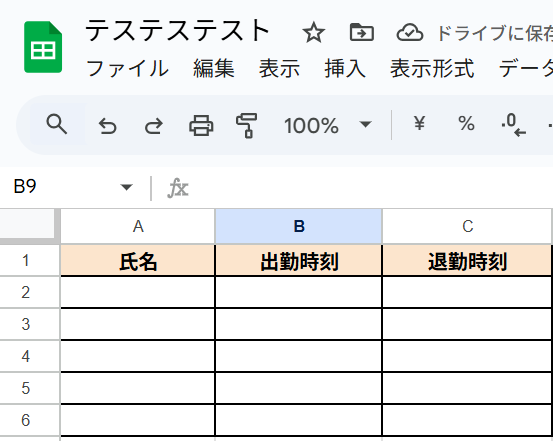Open the 表示形式 menu

coord(432,68)
